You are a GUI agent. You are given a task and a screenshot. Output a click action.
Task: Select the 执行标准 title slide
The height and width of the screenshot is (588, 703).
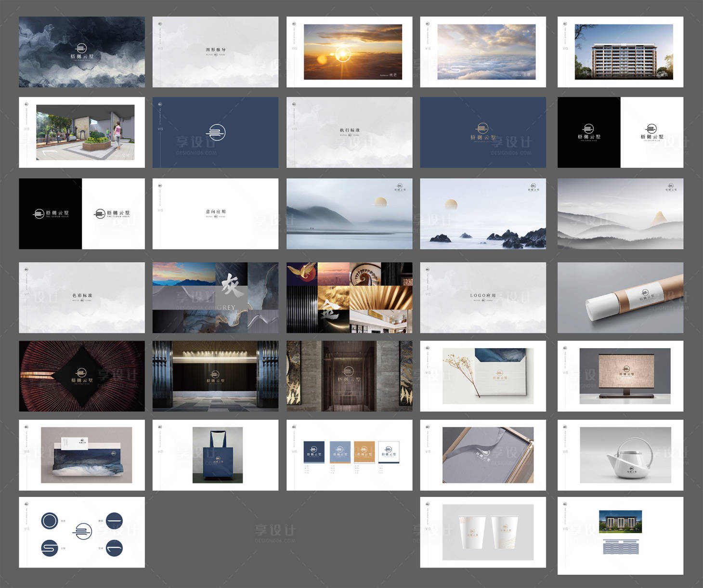tap(349, 132)
